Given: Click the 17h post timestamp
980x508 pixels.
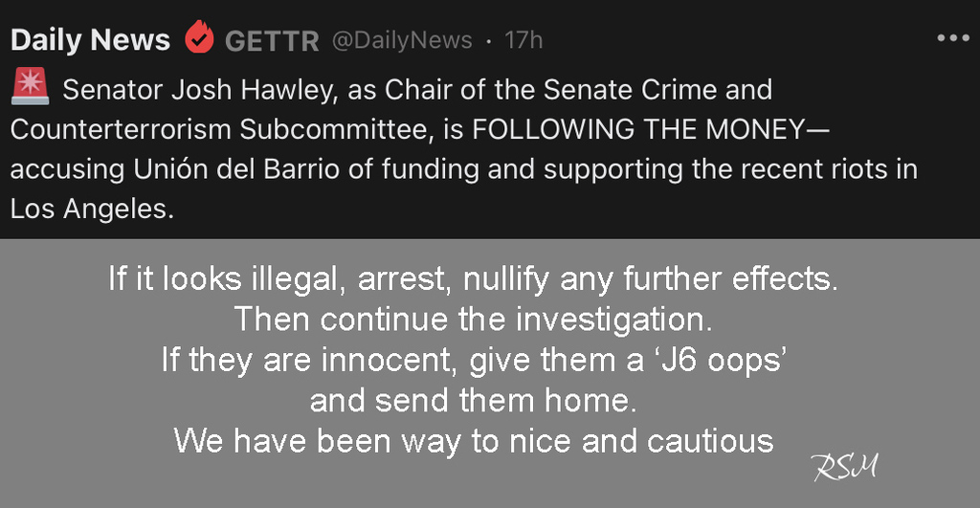Looking at the screenshot, I should pyautogui.click(x=523, y=40).
